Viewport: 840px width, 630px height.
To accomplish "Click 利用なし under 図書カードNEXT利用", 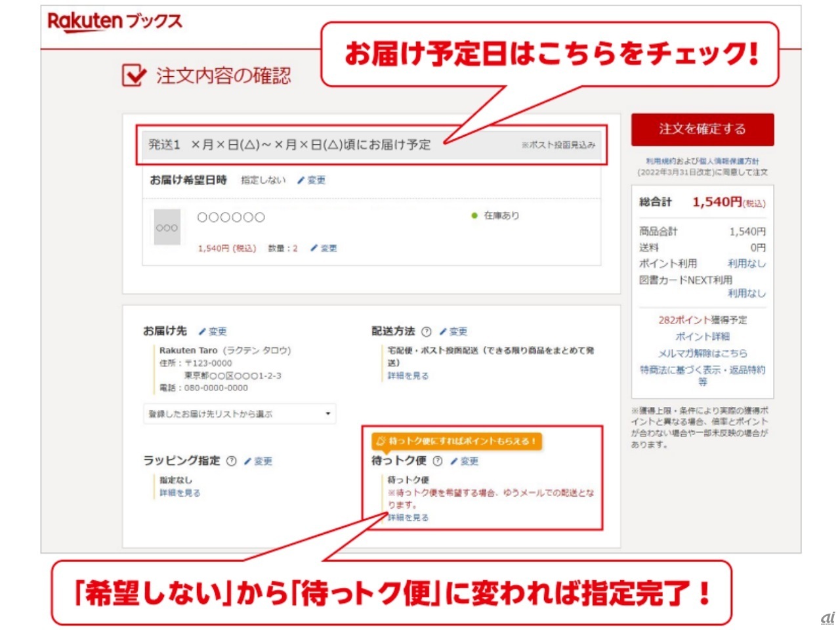I will (747, 293).
